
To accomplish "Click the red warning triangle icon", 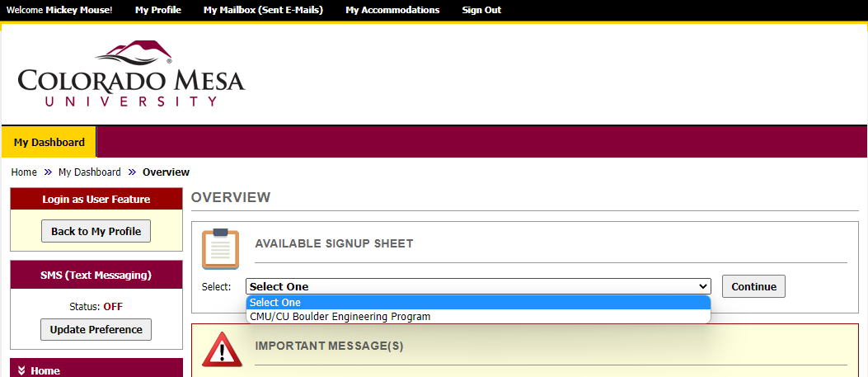I will tap(221, 349).
